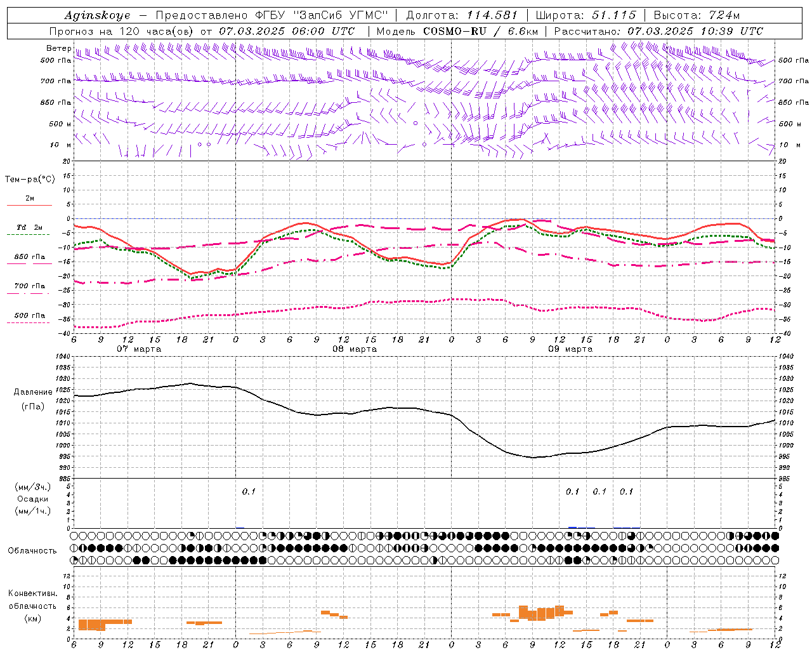Click the dotted pink line sample under 500 гПа legend

point(28,323)
